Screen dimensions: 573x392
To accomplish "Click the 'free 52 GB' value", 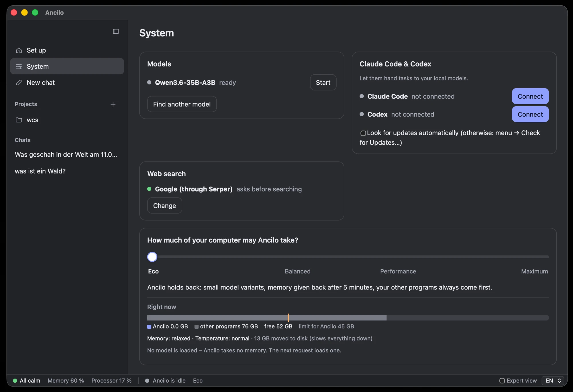I will (x=278, y=326).
